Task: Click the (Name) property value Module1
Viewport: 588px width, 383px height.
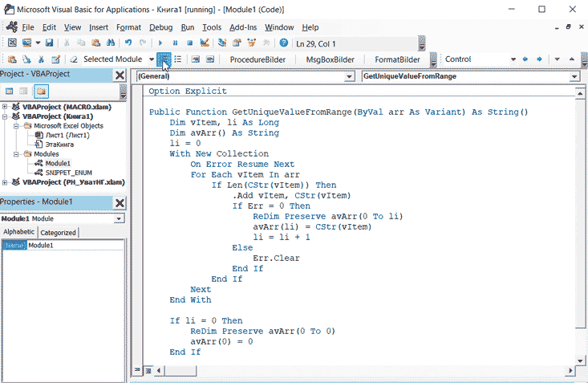Action: (75, 245)
